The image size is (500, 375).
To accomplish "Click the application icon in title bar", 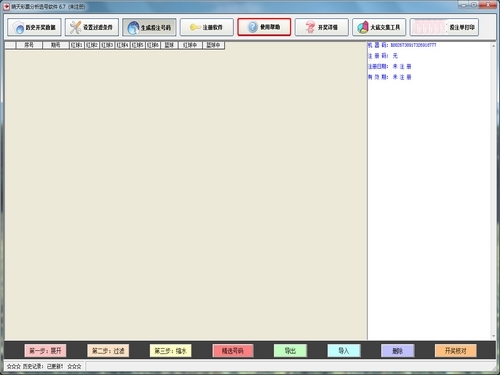I will (x=7, y=7).
